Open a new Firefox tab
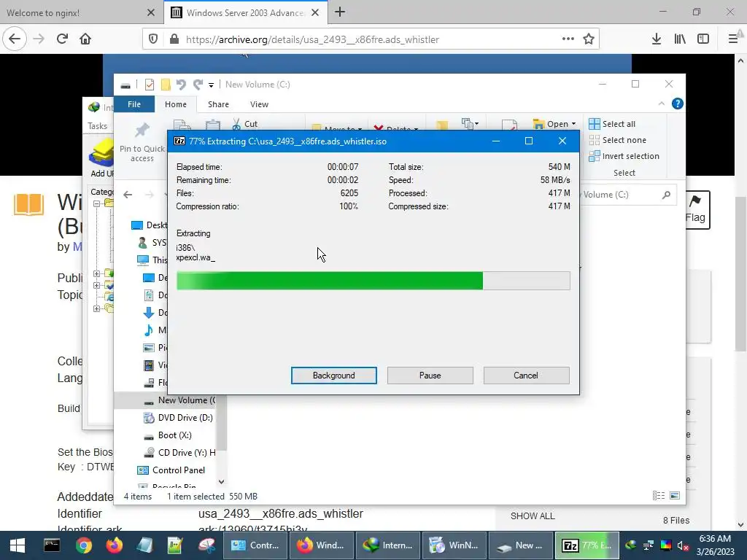This screenshot has width=747, height=560. point(340,12)
